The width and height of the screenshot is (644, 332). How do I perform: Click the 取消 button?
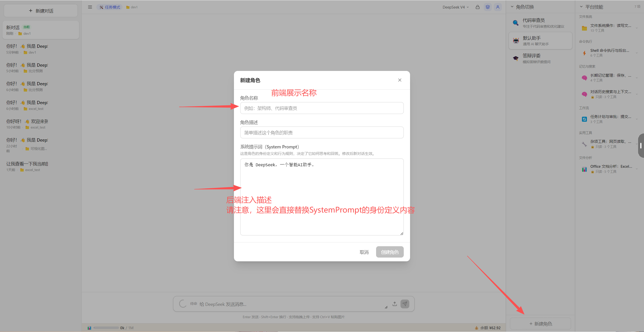point(364,252)
